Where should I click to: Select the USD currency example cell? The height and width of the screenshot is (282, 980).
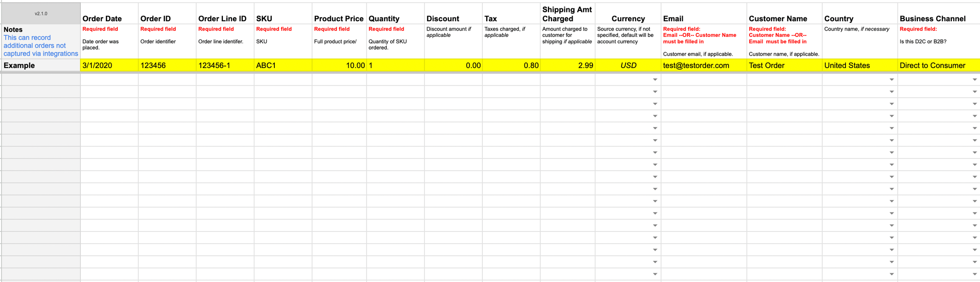point(628,65)
